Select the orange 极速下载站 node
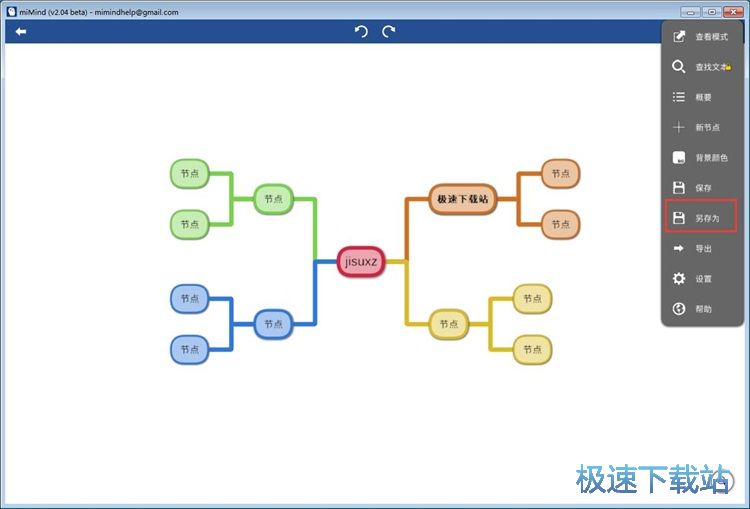The width and height of the screenshot is (750, 509). point(463,199)
